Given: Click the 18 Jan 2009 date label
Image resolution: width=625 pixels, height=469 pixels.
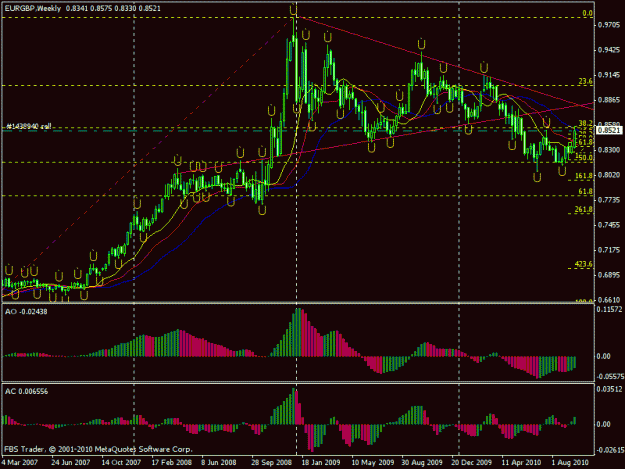Looking at the screenshot, I should click(321, 463).
